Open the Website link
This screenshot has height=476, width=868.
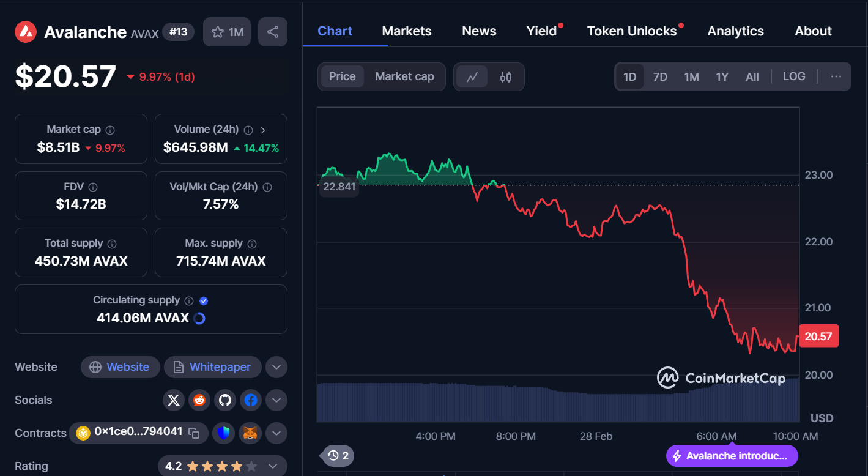coord(120,367)
